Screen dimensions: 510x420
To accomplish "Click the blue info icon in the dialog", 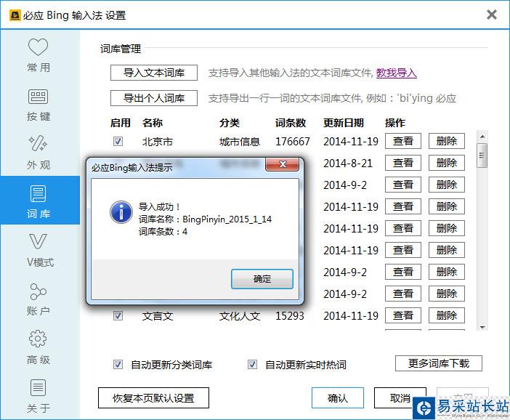I will [x=121, y=212].
